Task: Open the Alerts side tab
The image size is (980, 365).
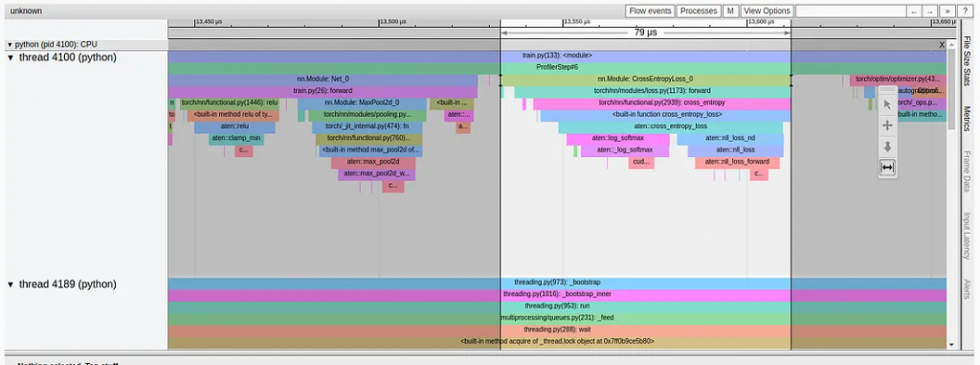Action: tap(967, 289)
